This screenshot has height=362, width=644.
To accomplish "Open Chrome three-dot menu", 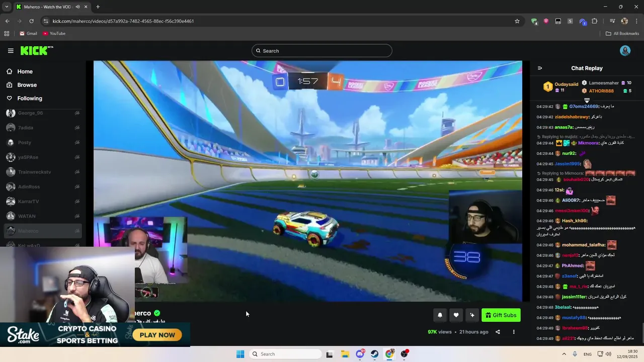I will (x=636, y=21).
